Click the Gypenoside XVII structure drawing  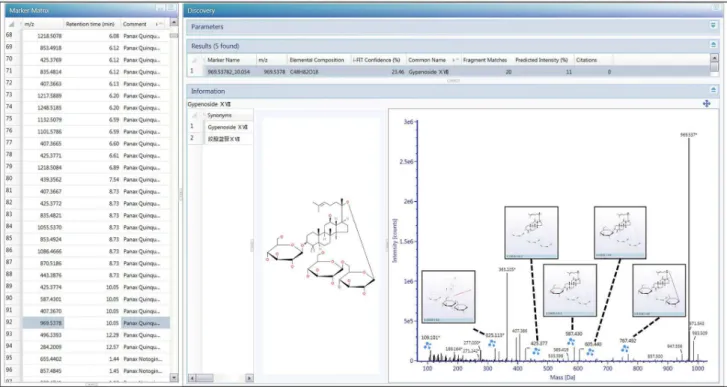pos(321,246)
